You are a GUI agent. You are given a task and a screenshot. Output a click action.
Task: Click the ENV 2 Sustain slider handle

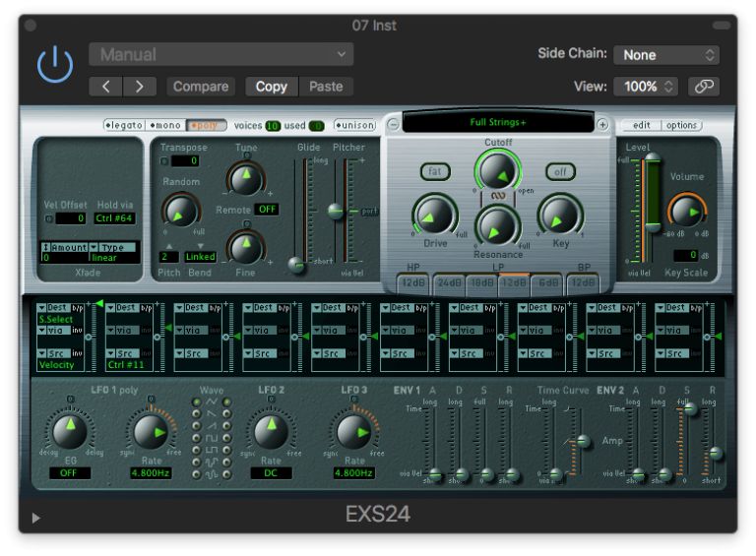[690, 409]
